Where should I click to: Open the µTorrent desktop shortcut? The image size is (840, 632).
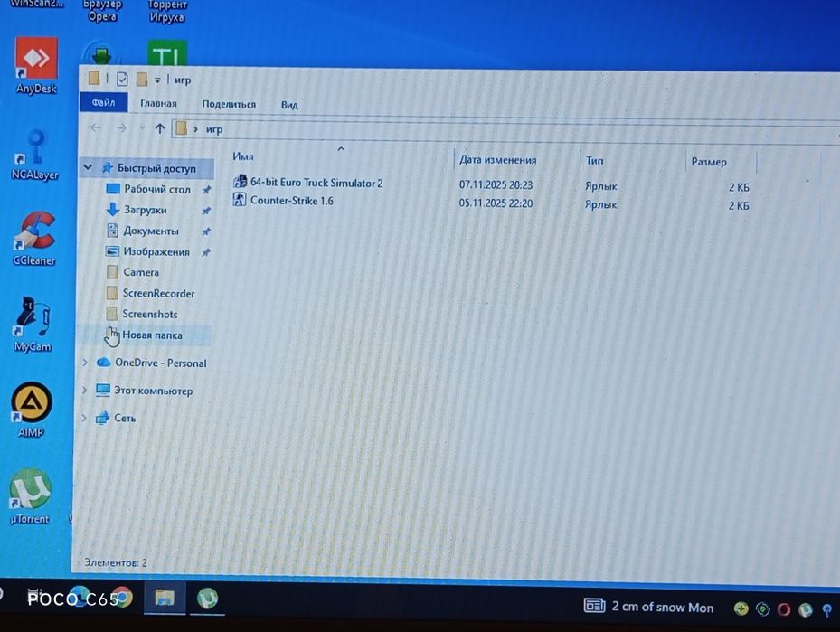click(x=30, y=496)
